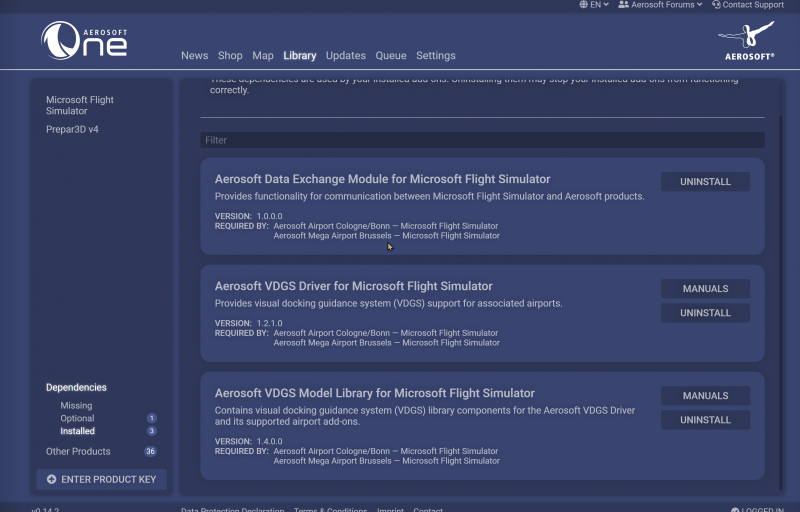Click the Aerosoft Forums people icon
Viewport: 800px width, 512px height.
point(623,5)
